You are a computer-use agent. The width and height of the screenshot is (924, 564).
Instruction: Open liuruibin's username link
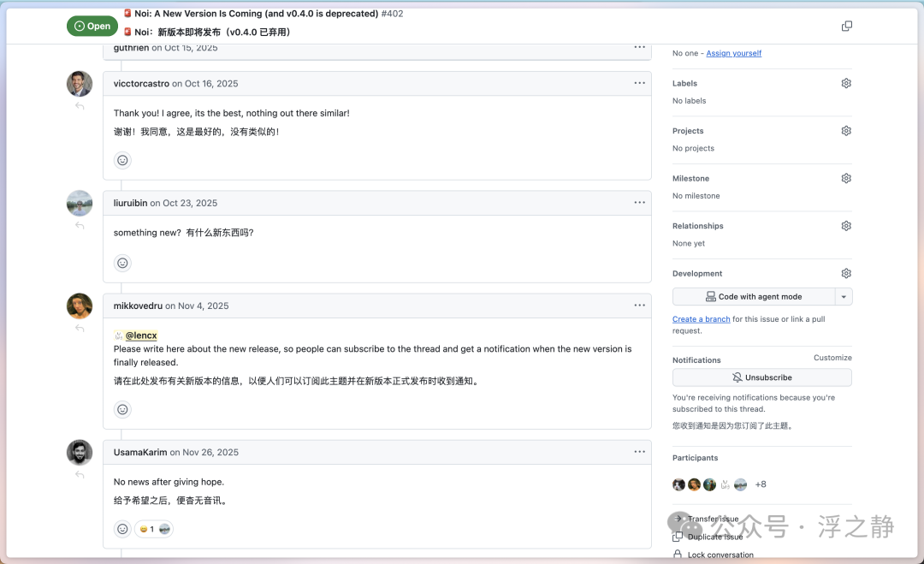[130, 204]
